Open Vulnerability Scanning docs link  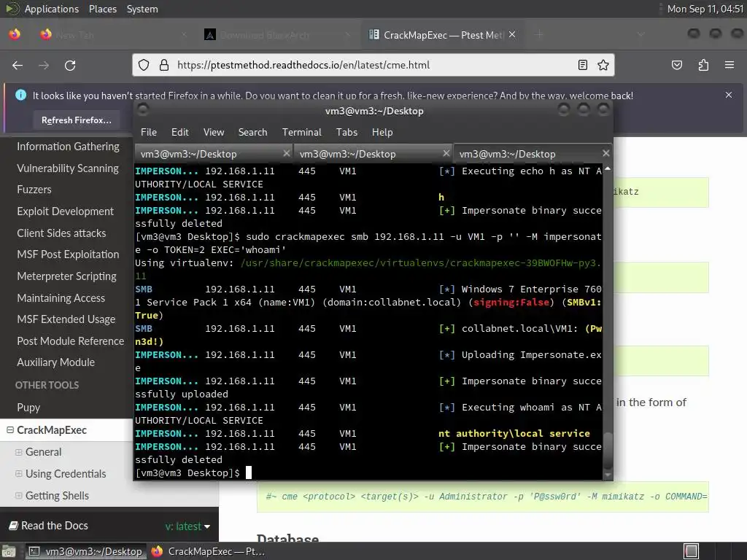68,168
